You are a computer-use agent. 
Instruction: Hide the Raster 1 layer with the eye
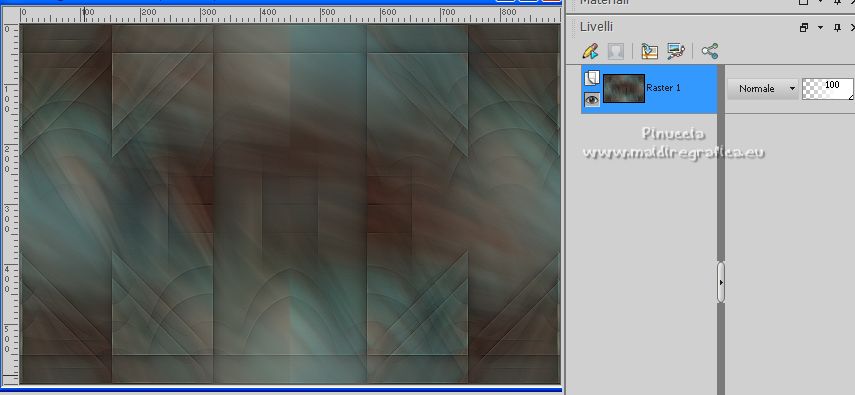(x=592, y=99)
